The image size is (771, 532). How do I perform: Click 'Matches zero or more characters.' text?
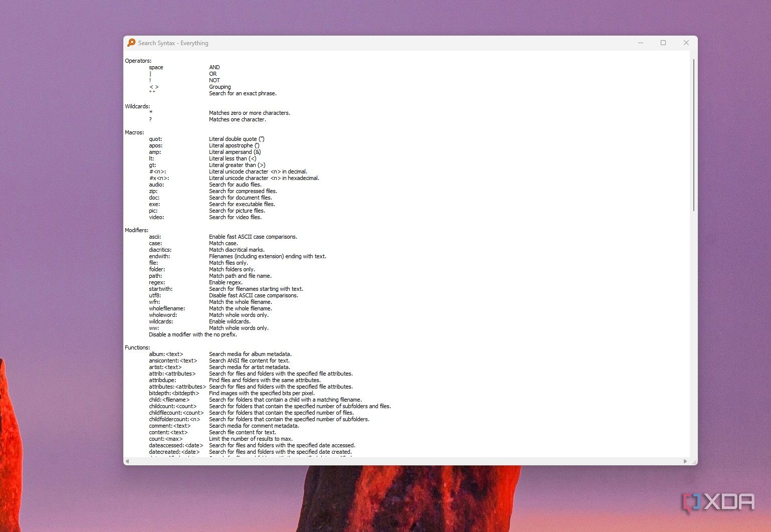tap(250, 113)
